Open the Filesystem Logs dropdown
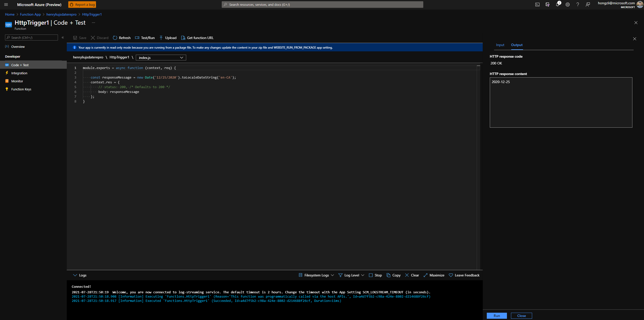The width and height of the screenshot is (644, 320). 316,275
